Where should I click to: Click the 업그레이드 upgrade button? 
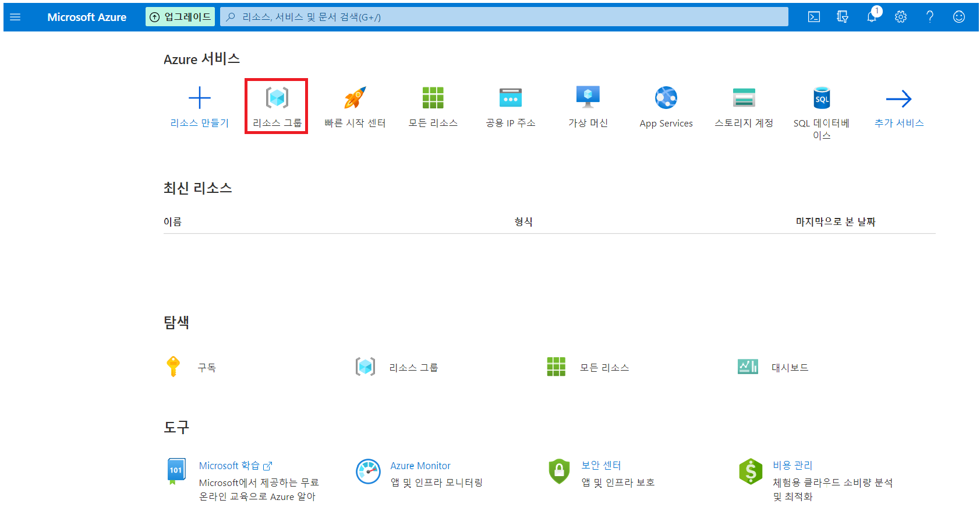click(x=180, y=17)
